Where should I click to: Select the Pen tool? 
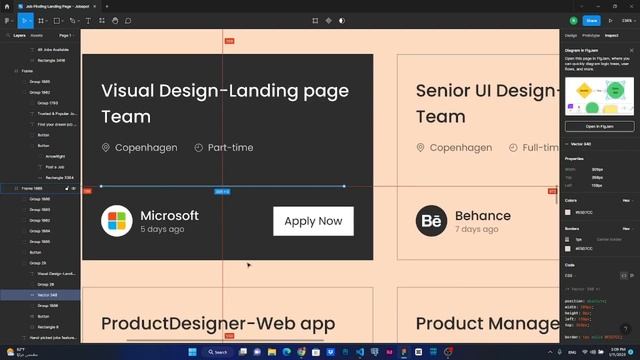click(x=72, y=20)
